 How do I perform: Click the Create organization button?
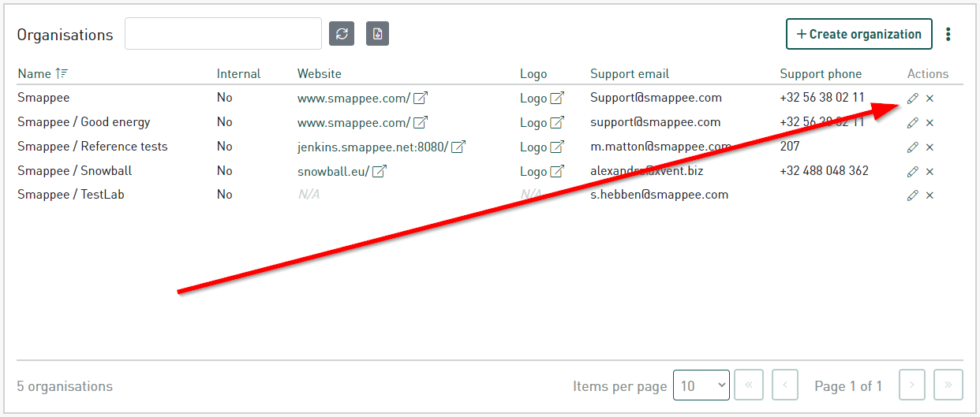(859, 34)
